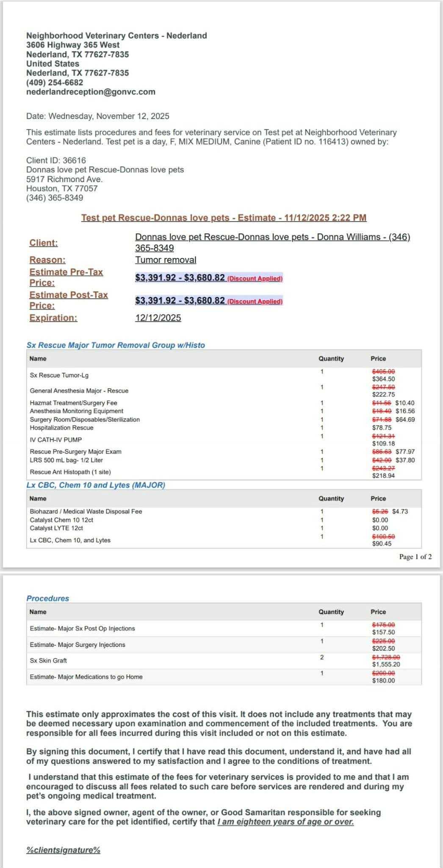This screenshot has height=868, width=443.
Task: Select Sx Rescue Major Tumor Removal Group heading
Action: [x=116, y=345]
